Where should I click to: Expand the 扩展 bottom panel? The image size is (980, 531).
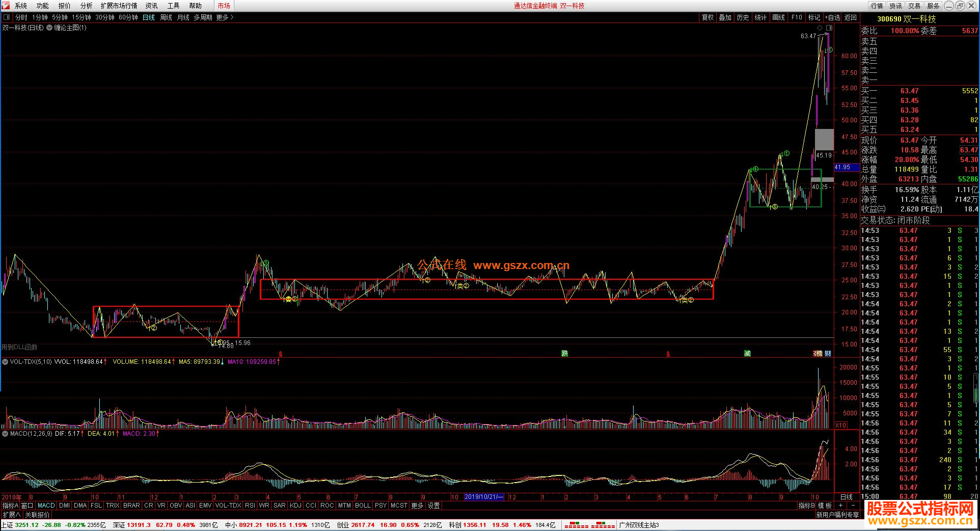click(11, 515)
